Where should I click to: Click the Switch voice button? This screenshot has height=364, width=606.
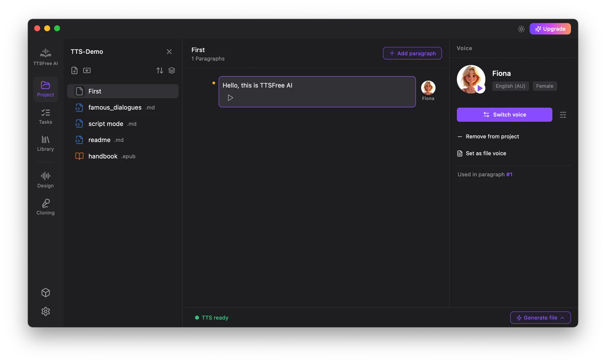click(504, 115)
